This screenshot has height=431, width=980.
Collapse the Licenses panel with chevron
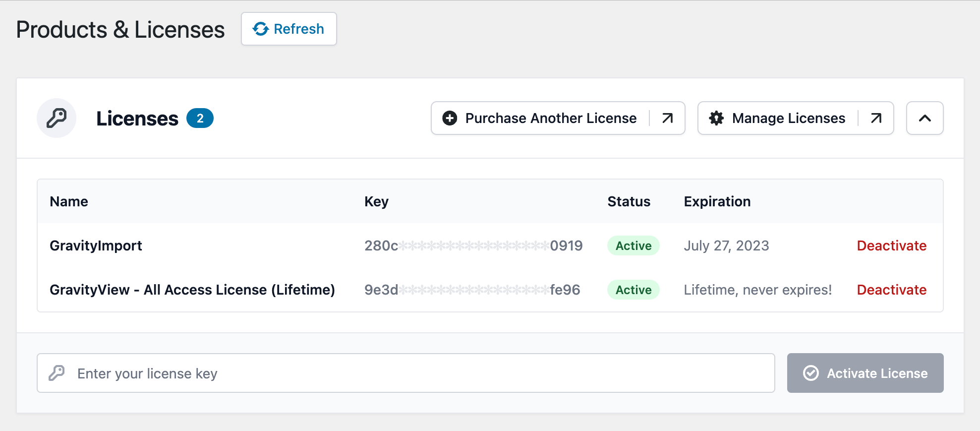924,118
